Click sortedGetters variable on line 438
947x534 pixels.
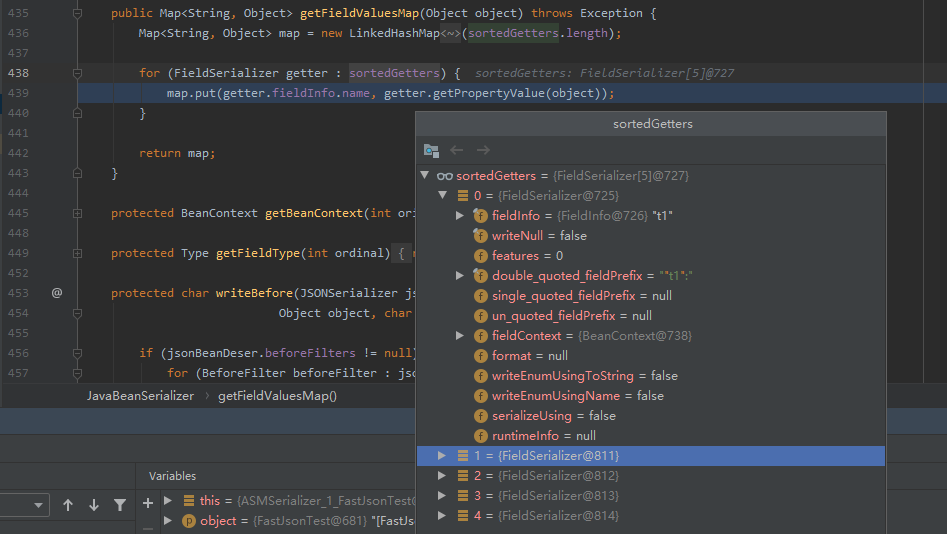394,73
